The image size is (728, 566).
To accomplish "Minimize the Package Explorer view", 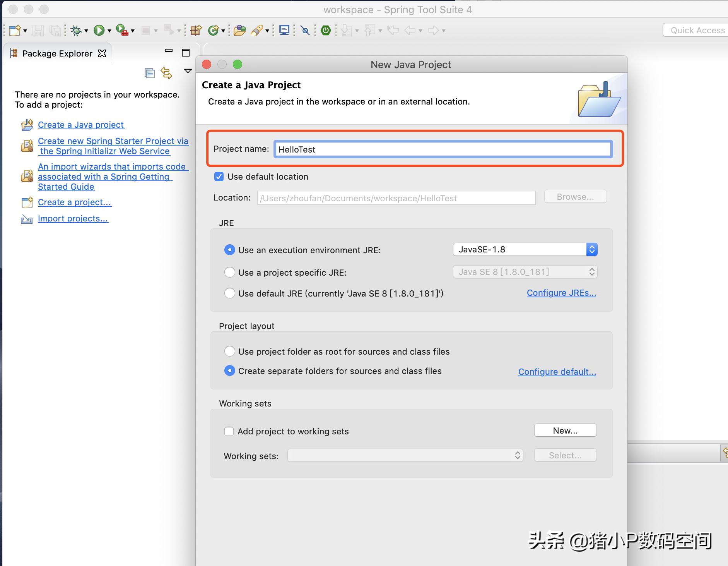I will point(169,50).
